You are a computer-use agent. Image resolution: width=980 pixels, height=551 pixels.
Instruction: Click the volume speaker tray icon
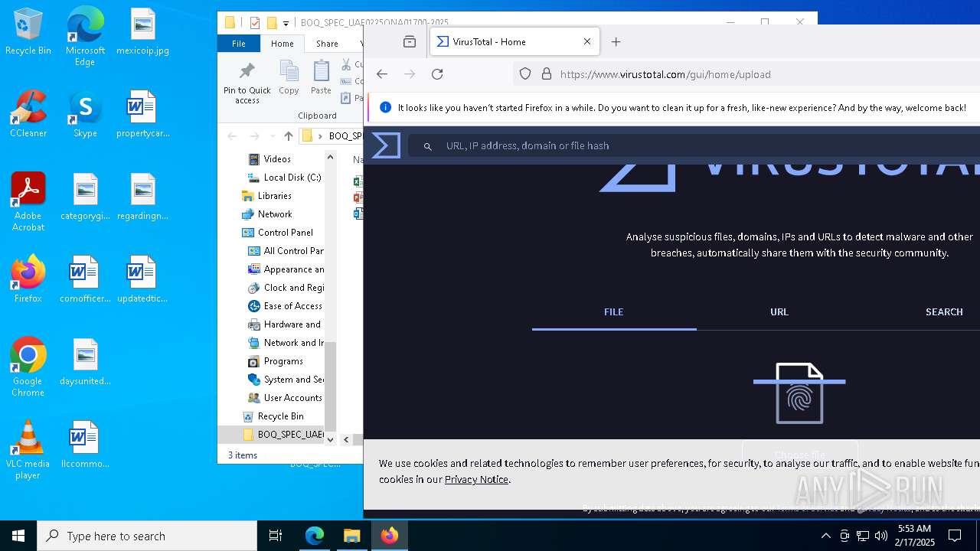tap(881, 536)
